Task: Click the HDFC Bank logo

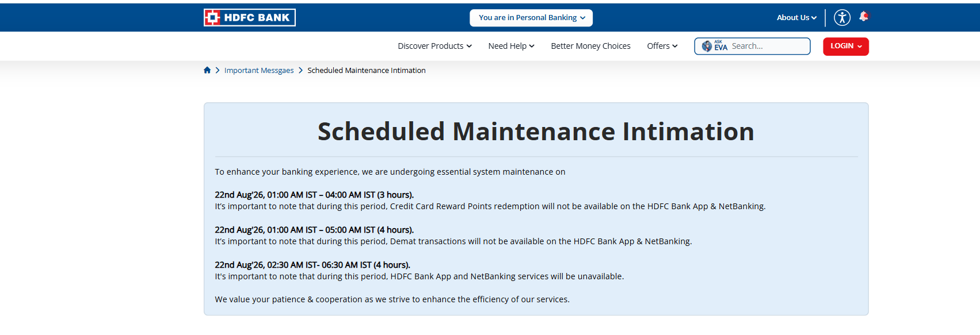Action: click(249, 17)
